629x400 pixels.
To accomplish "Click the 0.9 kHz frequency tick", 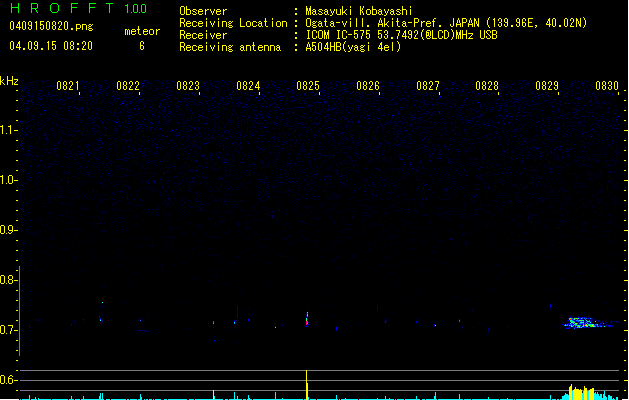I will click(x=8, y=230).
